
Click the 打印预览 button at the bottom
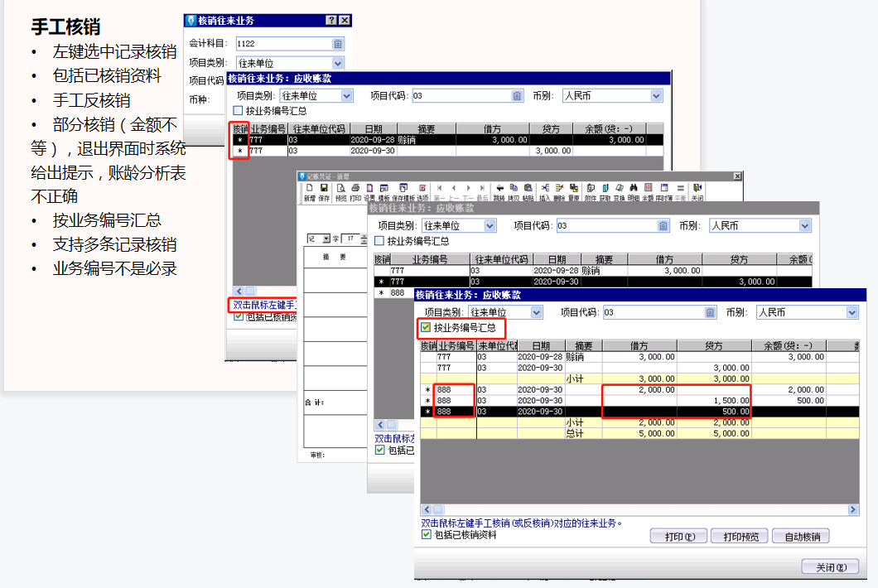click(x=738, y=535)
